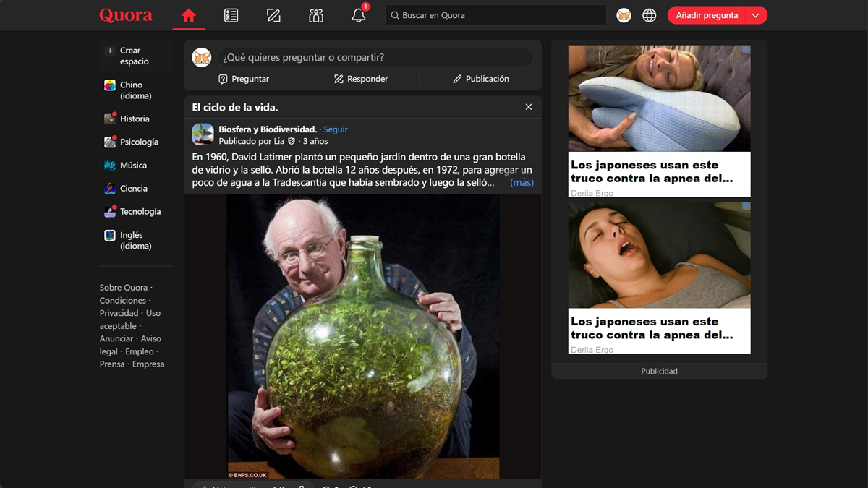Screen dimensions: 868x488
Task: Click the Quora logo
Action: pos(126,15)
